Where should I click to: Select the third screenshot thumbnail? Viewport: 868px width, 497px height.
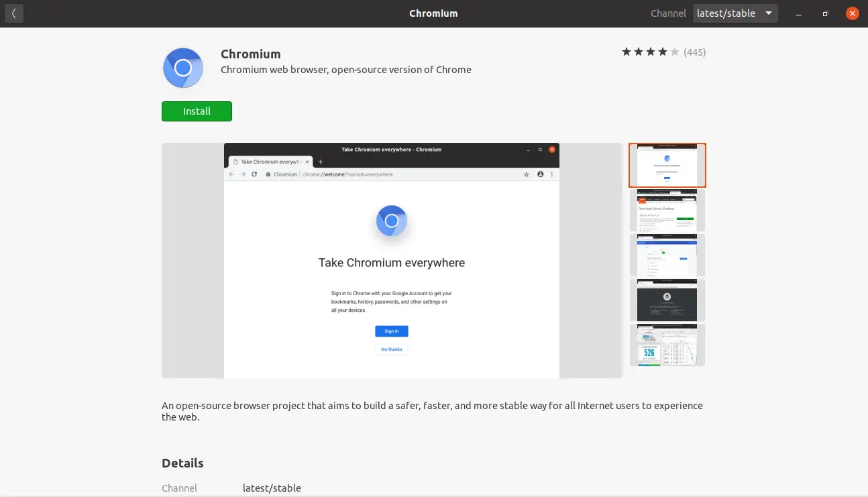(x=667, y=255)
